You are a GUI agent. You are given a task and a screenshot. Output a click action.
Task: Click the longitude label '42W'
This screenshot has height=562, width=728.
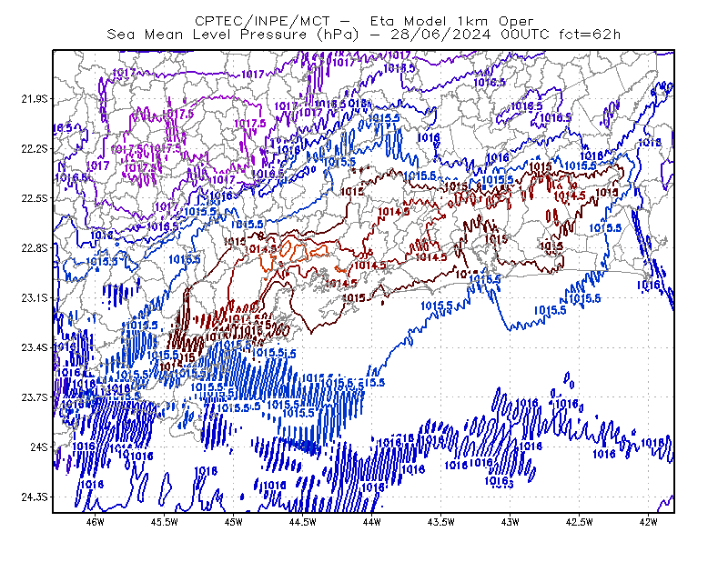[x=649, y=522]
